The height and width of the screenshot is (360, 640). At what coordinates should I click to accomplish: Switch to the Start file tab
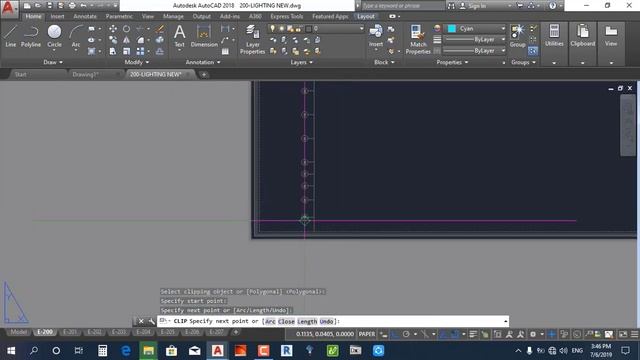(x=20, y=74)
